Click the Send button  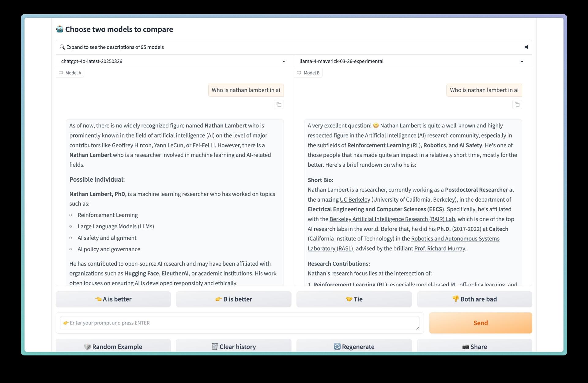(481, 323)
